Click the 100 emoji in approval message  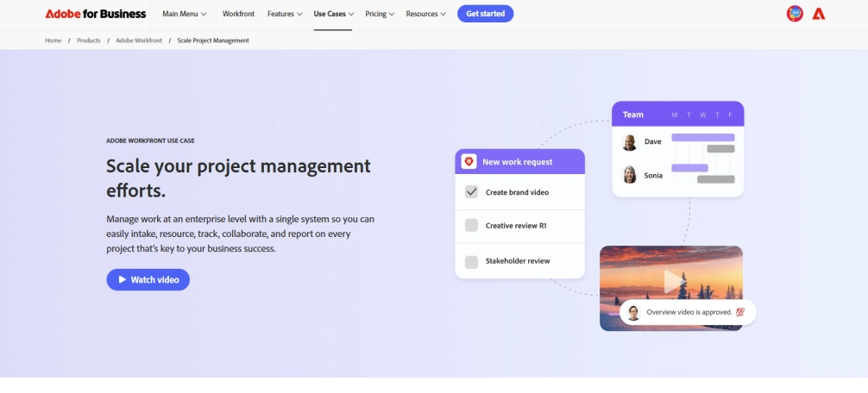coord(739,312)
